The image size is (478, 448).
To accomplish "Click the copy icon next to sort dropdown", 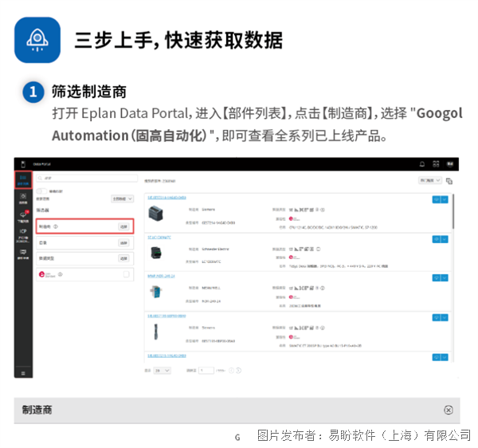I will click(449, 181).
